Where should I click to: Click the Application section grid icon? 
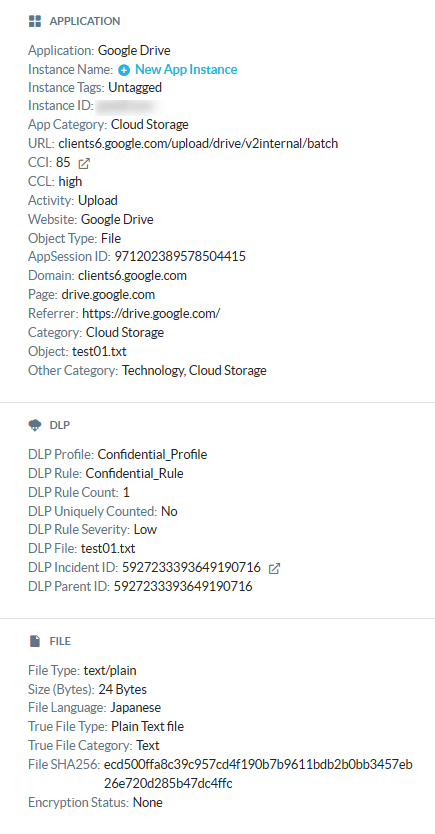35,21
